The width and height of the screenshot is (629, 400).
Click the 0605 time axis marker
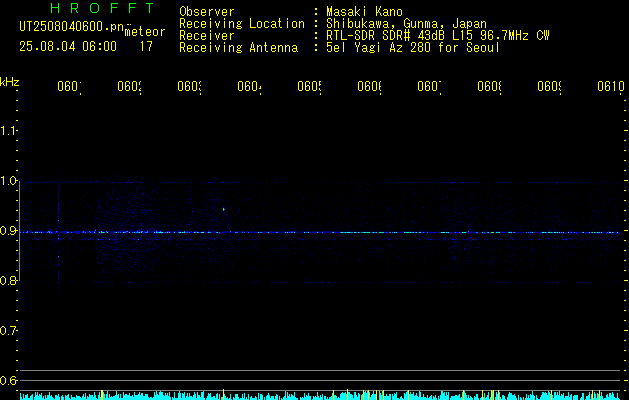point(309,87)
